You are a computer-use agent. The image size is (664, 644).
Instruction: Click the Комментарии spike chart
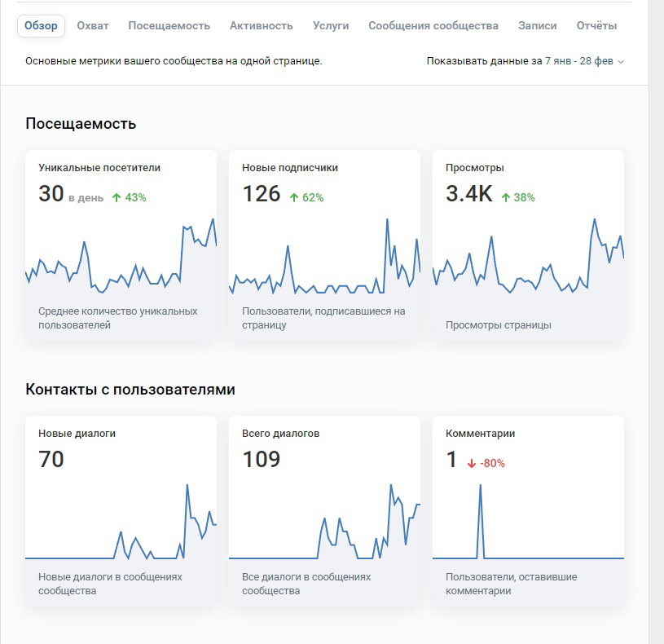click(x=528, y=522)
